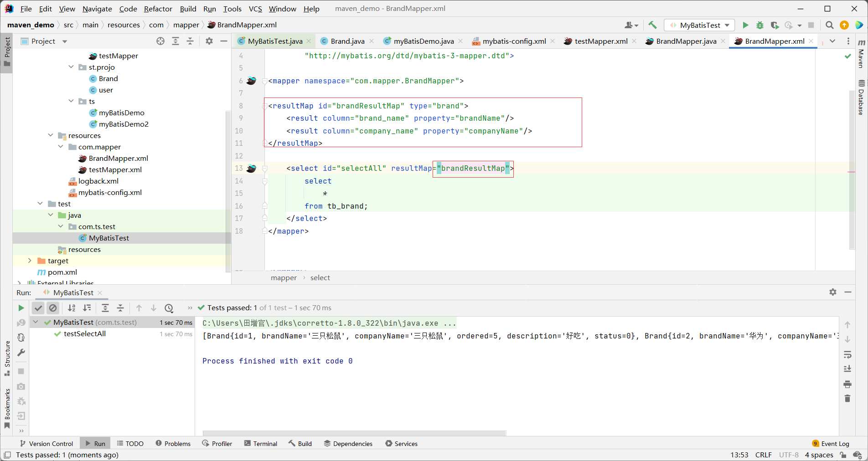868x461 pixels.
Task: Click the editor vertical scrollbar
Action: (852, 170)
